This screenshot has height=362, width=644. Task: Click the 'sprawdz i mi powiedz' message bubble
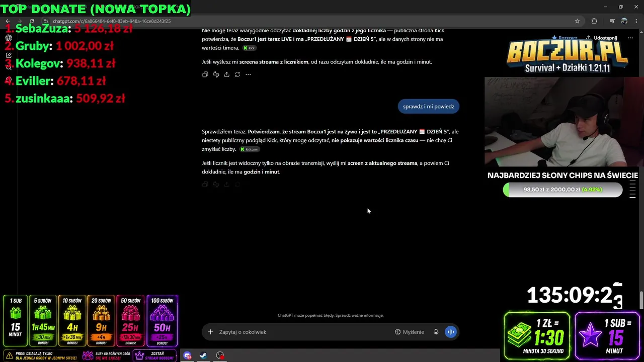click(429, 106)
